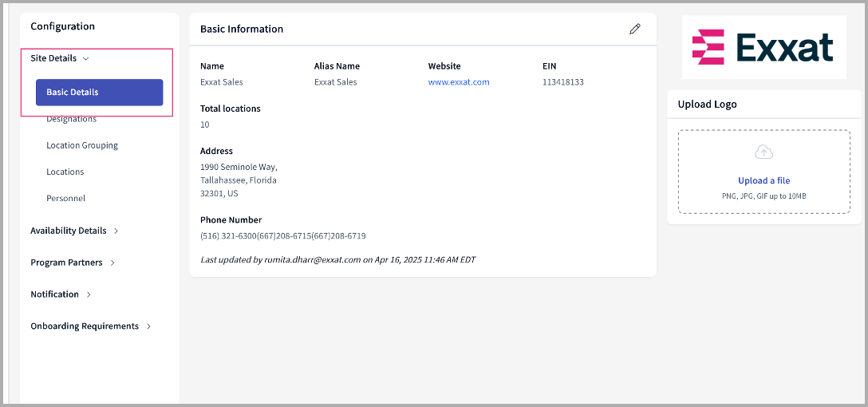Expand Onboarding Requirements section
Image resolution: width=868 pixels, height=407 pixels.
pyautogui.click(x=90, y=326)
